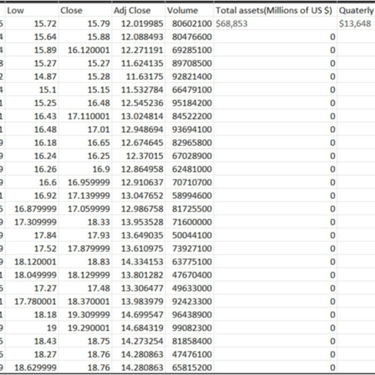
Task: Select the Close value 16.120001
Action: (x=89, y=50)
